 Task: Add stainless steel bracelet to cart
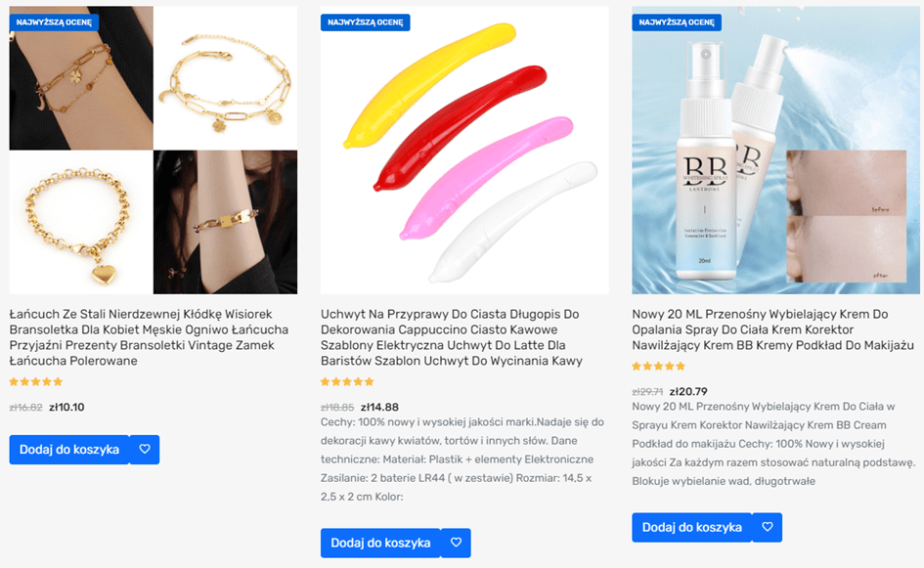coord(69,450)
